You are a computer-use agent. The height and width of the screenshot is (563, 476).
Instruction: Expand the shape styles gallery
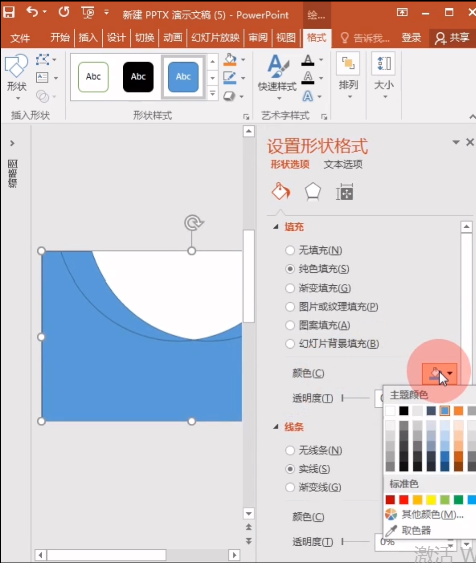pyautogui.click(x=213, y=94)
